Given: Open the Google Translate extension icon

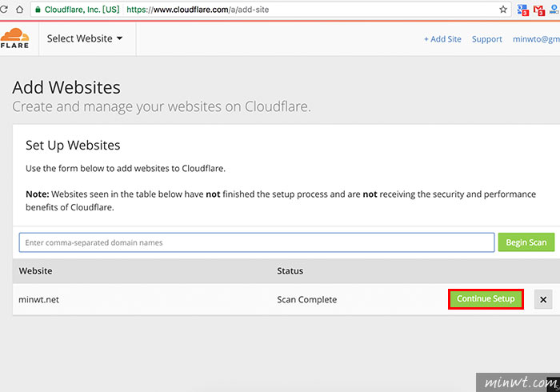Looking at the screenshot, I should (522, 10).
